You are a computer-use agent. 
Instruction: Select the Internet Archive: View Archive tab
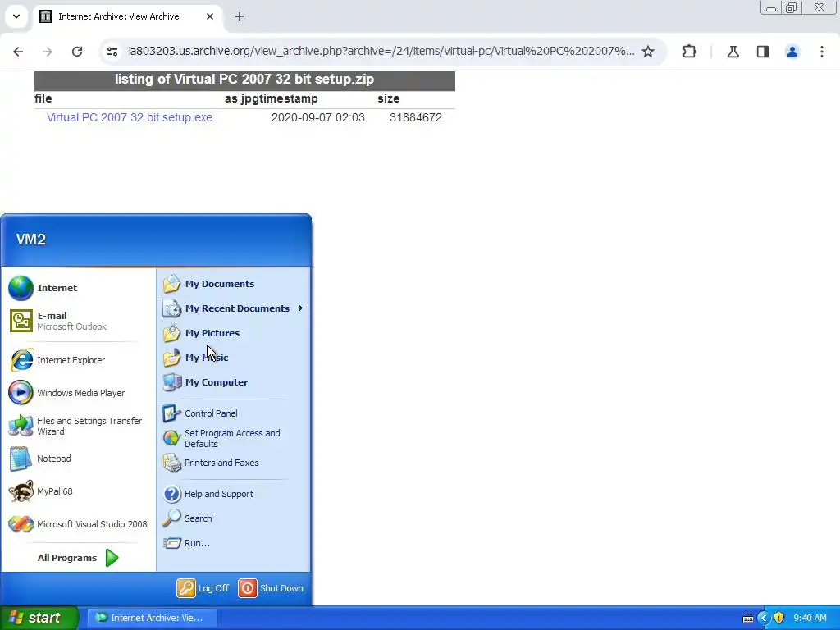(x=127, y=16)
